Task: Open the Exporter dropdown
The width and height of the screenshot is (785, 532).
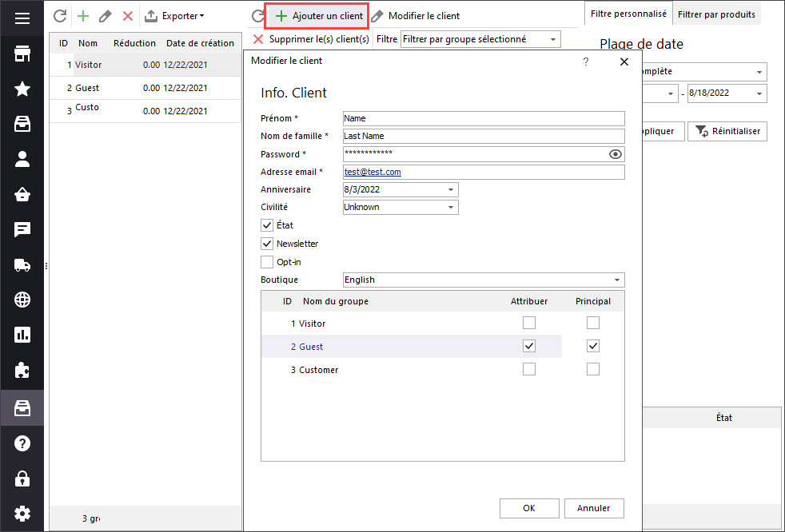Action: click(174, 16)
